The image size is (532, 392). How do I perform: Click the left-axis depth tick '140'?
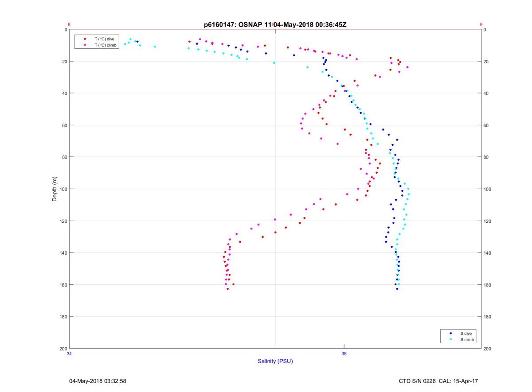click(x=63, y=253)
